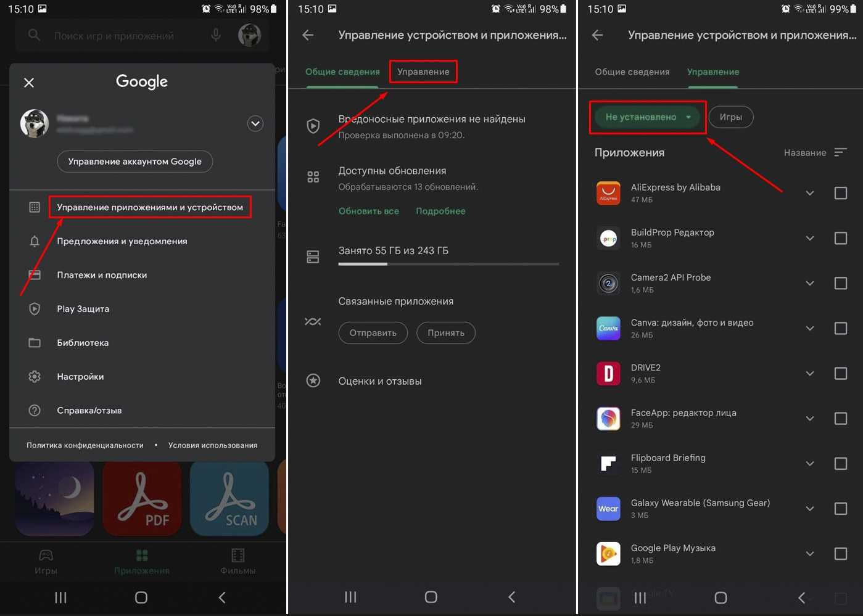The height and width of the screenshot is (616, 863).
Task: Tap the microphone voice search icon
Action: [x=216, y=35]
